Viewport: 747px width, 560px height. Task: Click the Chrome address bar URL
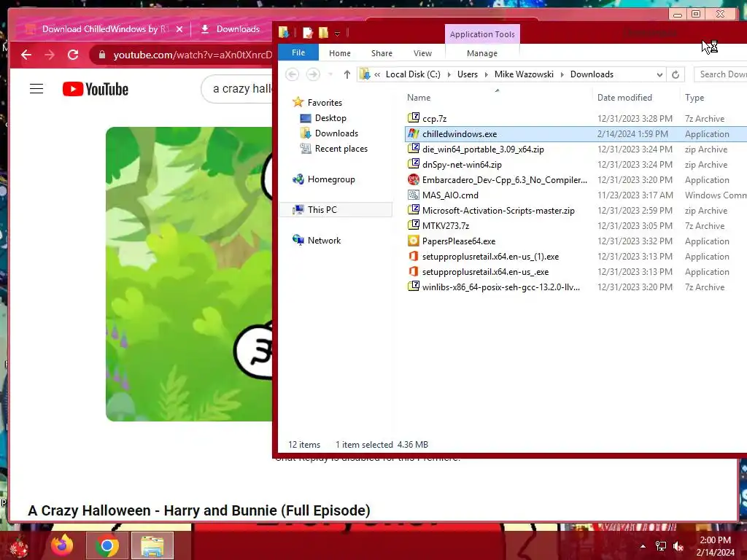(193, 55)
